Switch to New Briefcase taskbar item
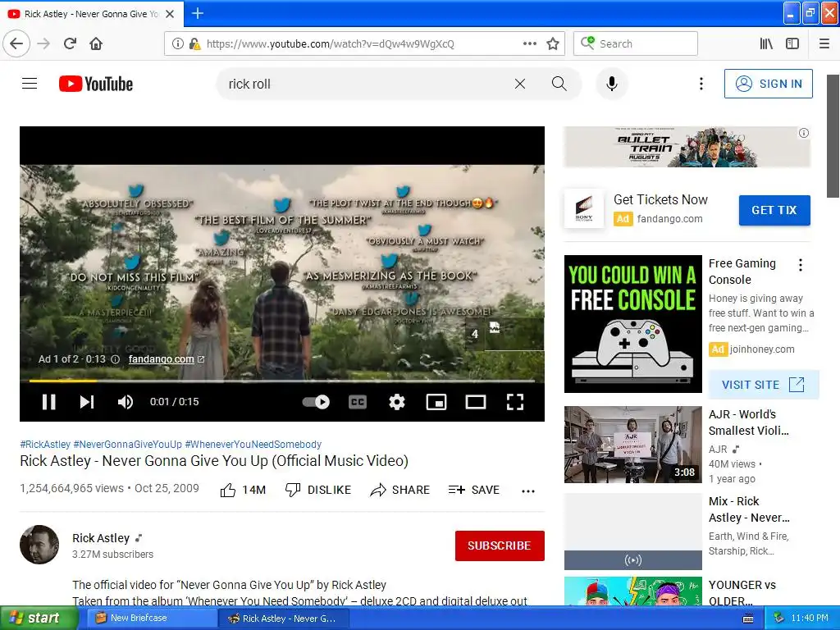840x630 pixels. point(151,619)
